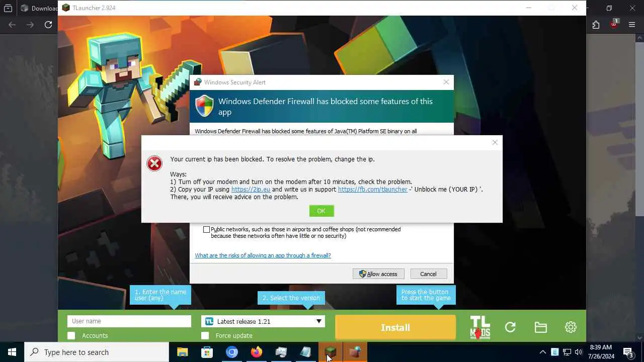
Task: Open File Explorer from taskbar
Action: 182,352
